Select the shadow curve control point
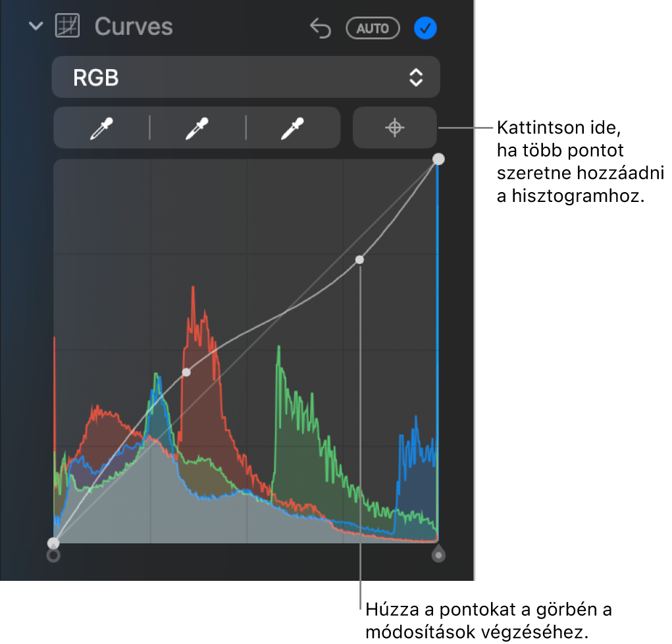 pos(186,372)
